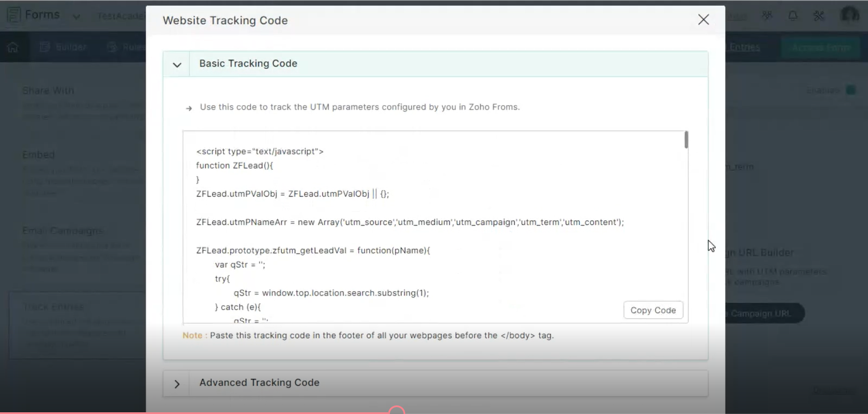Open the Builder tab in background page
The height and width of the screenshot is (414, 868).
coord(63,47)
